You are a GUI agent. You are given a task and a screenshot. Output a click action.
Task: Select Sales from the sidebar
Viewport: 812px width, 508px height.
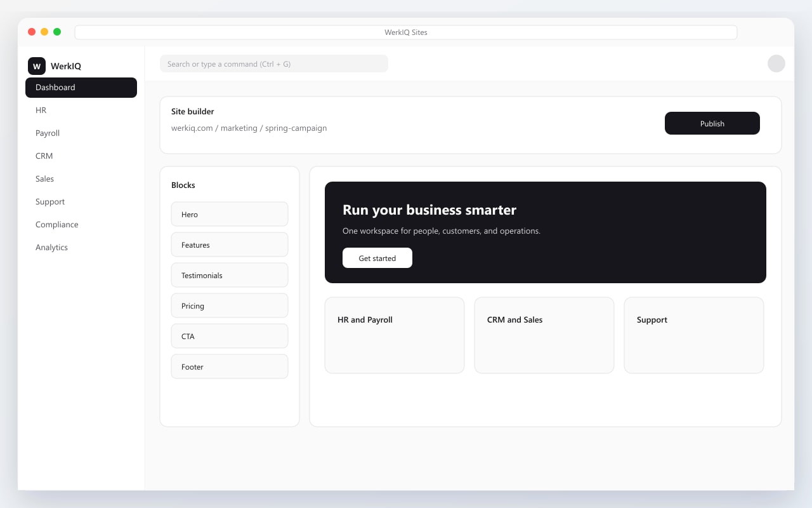(81, 179)
